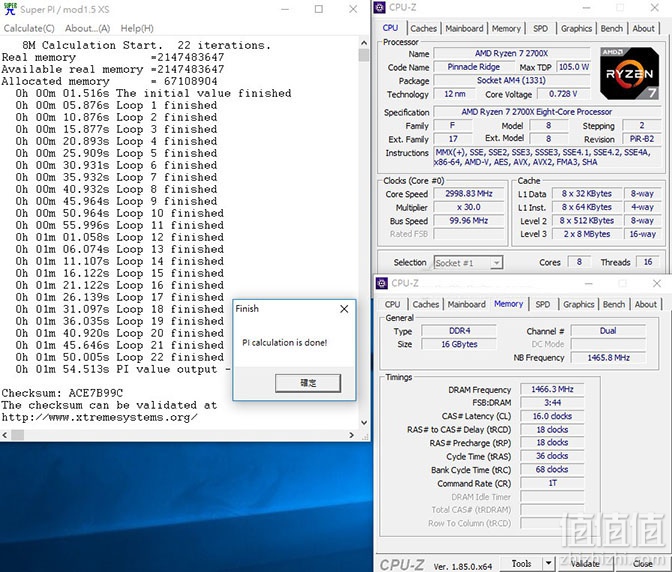This screenshot has height=572, width=672.
Task: Click the DRAM Frequency value 1466.3 MHz
Action: pos(552,389)
